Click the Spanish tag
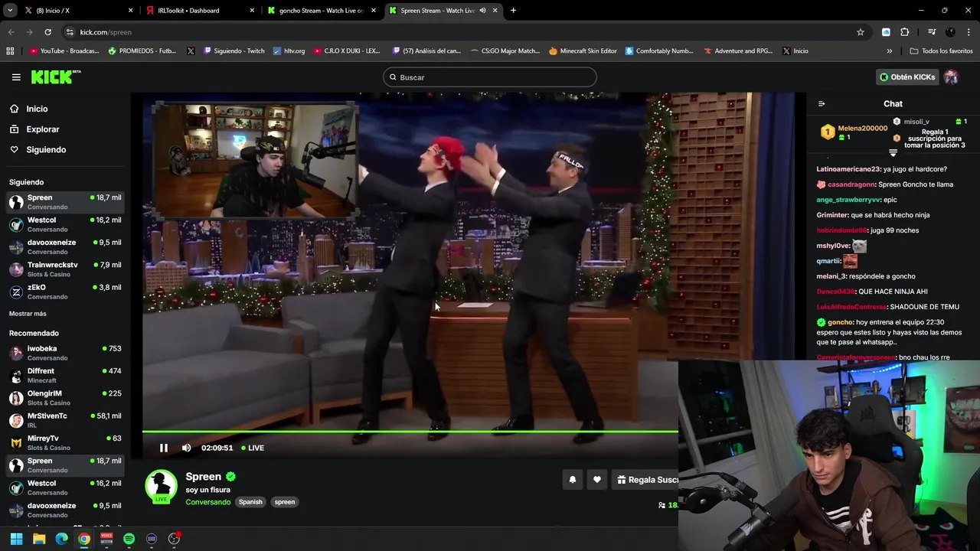The width and height of the screenshot is (980, 551). click(250, 502)
